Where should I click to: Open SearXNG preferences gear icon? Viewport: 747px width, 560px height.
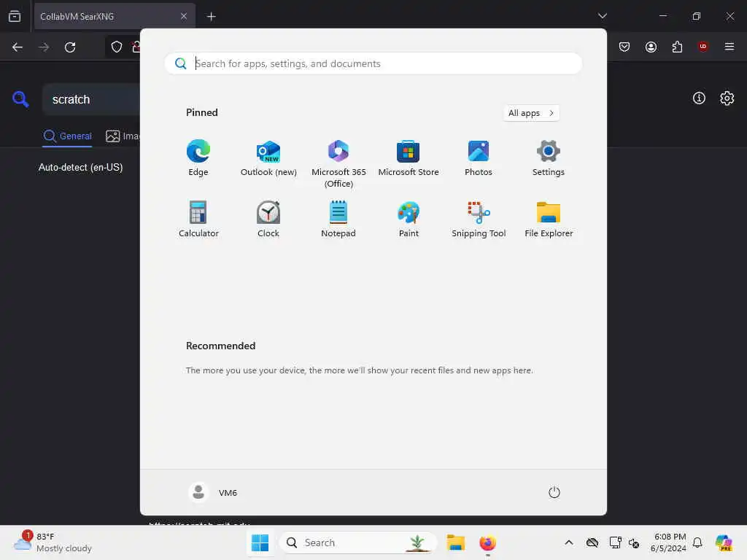pos(727,98)
